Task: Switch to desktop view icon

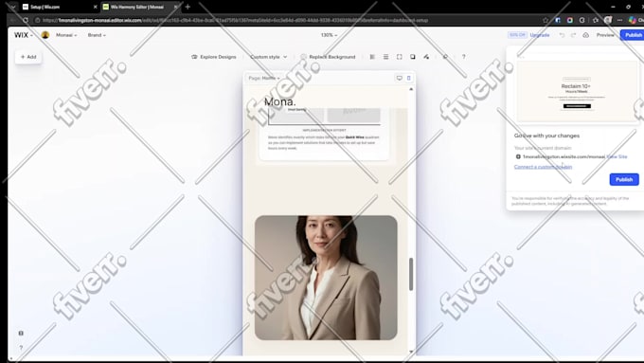Action: 400,78
